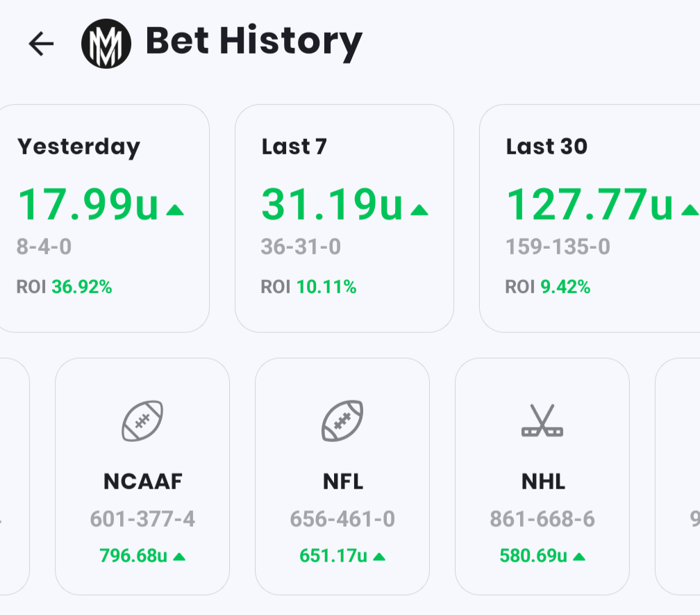Tap up arrow next to 580.69u
The height and width of the screenshot is (615, 700).
click(x=579, y=556)
